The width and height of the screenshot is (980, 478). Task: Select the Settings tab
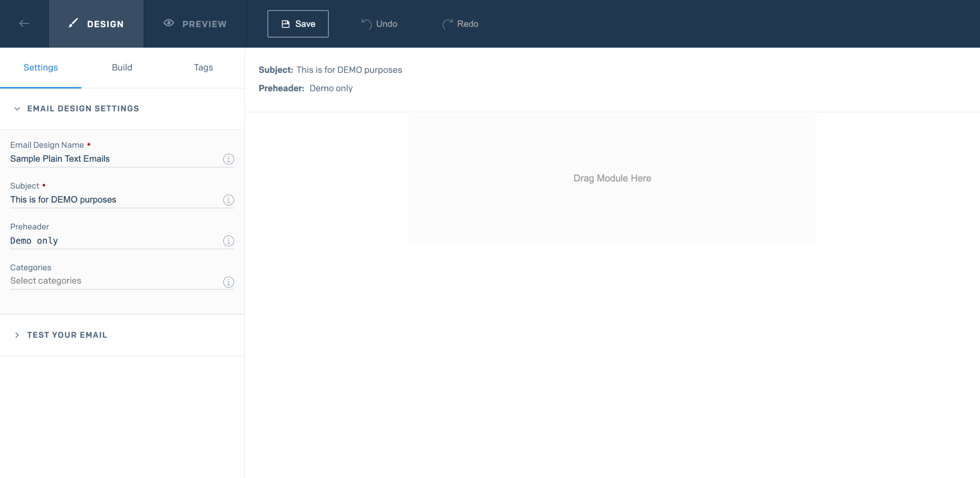pos(41,67)
